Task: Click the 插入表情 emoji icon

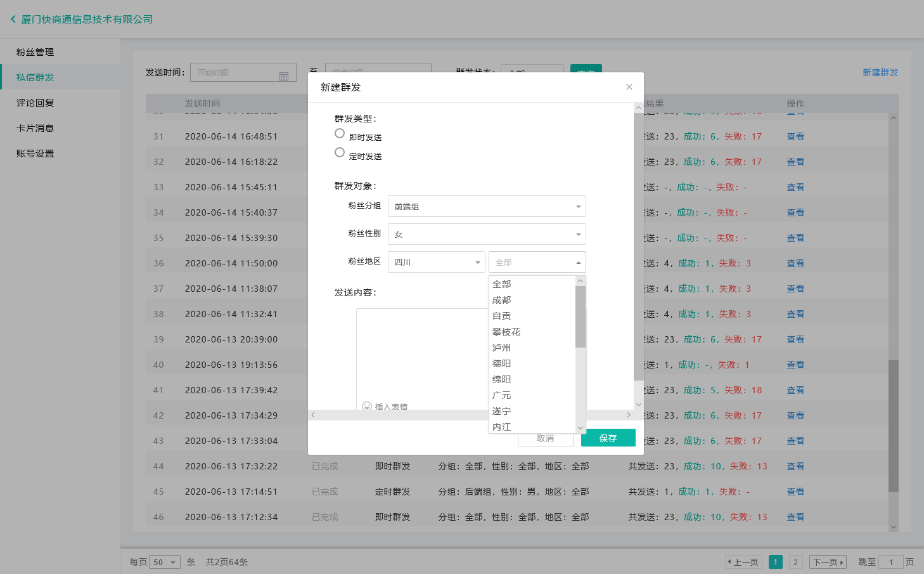Action: pos(366,406)
